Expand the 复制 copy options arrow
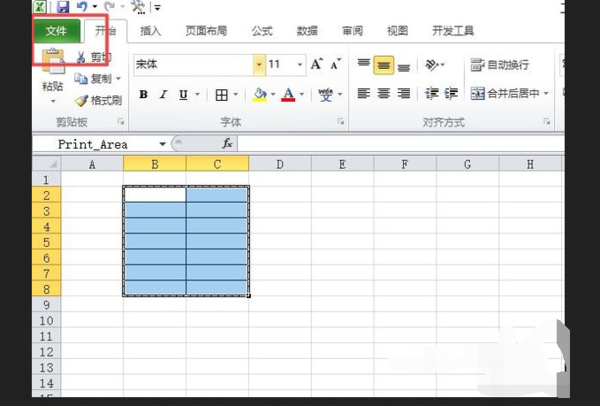The width and height of the screenshot is (600, 406). (118, 79)
